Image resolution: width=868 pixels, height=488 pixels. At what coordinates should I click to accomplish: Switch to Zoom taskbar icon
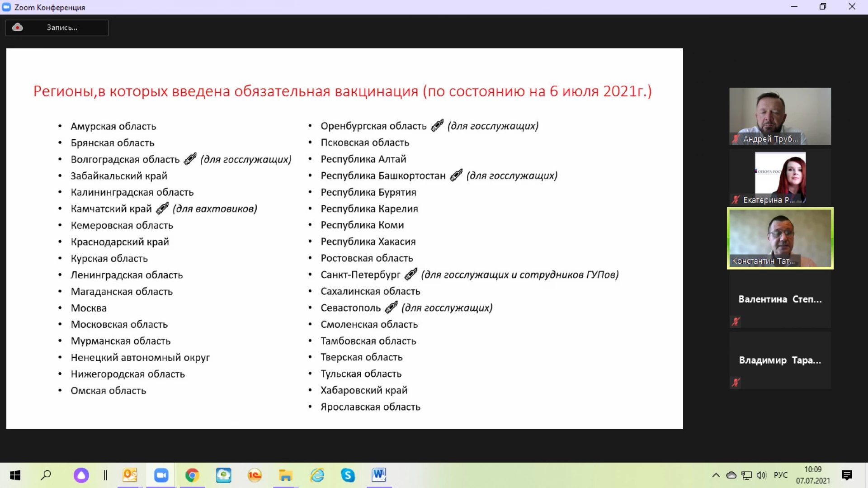(x=161, y=475)
